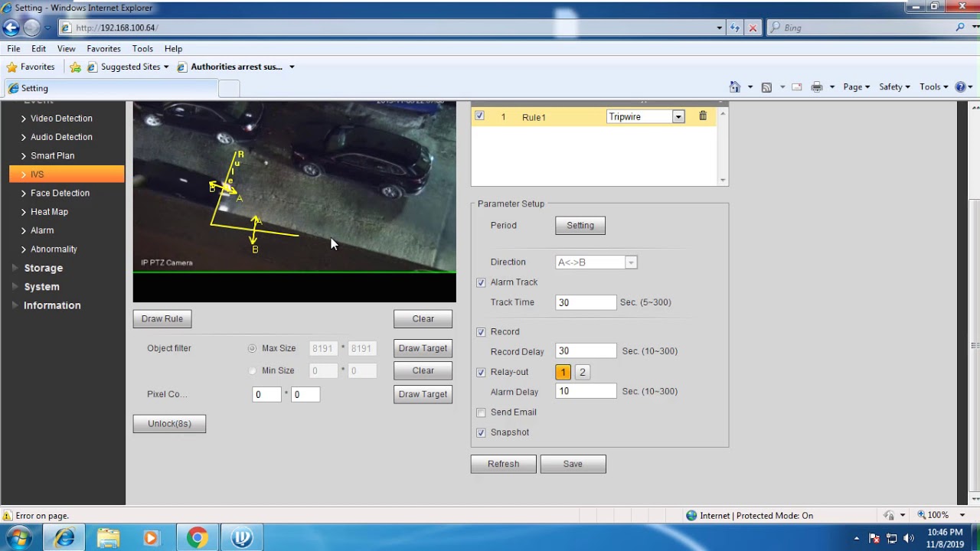Open the Tools command bar dropdown
The width and height of the screenshot is (980, 551).
coord(934,87)
